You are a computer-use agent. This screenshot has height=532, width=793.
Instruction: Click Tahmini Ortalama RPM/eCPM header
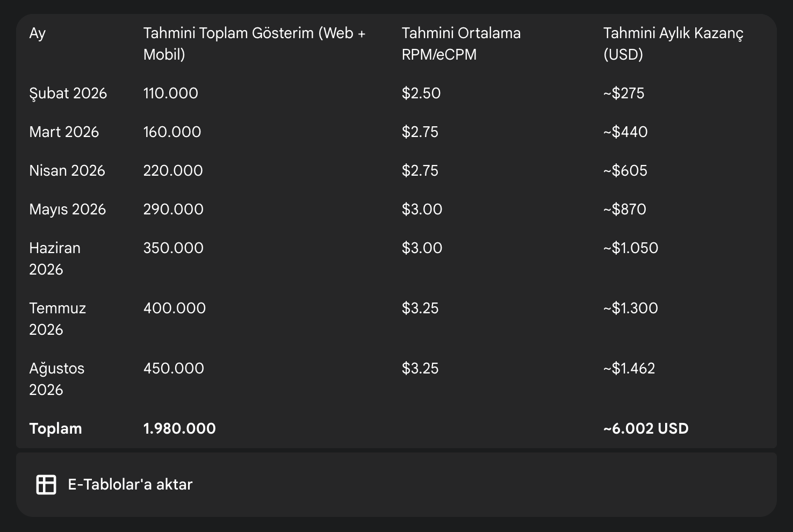tap(461, 44)
